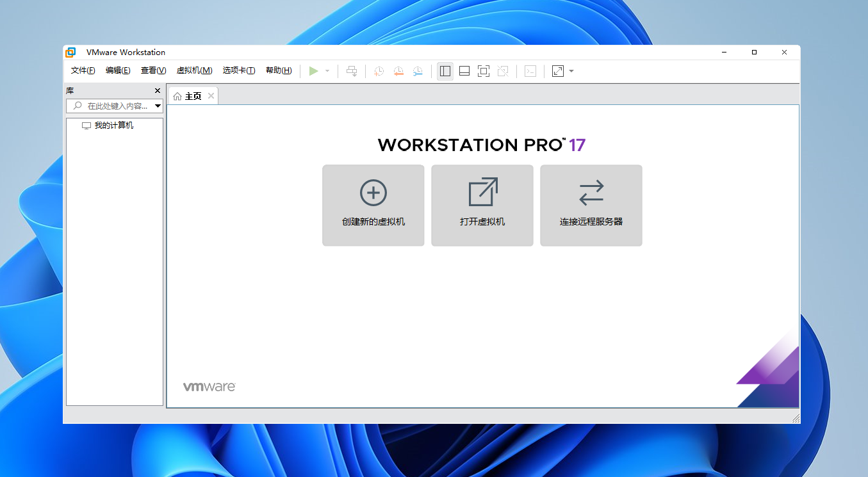
Task: Open the 帮助(H) menu
Action: [x=279, y=70]
